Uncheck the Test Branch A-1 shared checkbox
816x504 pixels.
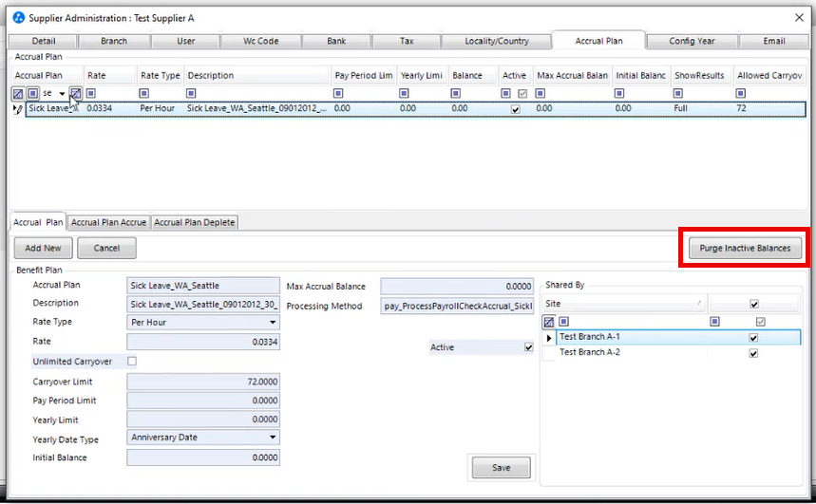tap(753, 338)
